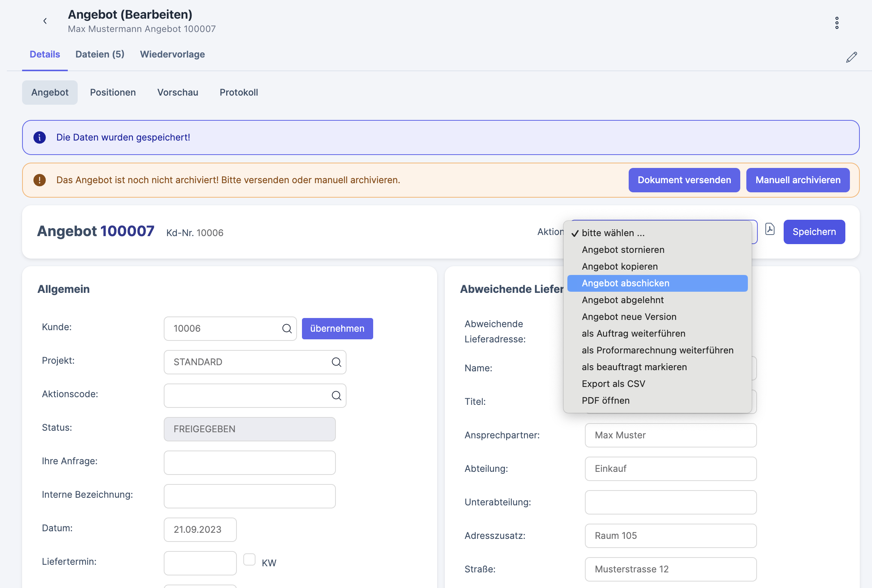Enable the KW checkbox
Viewport: 872px width, 588px height.
coord(249,559)
